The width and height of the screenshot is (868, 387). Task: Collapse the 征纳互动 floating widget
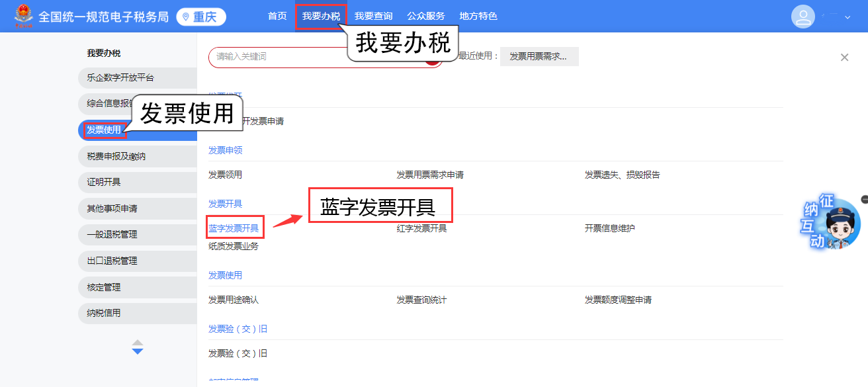[864, 199]
